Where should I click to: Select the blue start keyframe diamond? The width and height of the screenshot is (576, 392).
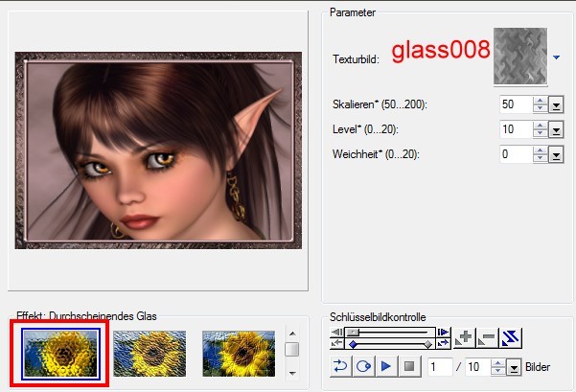click(353, 344)
